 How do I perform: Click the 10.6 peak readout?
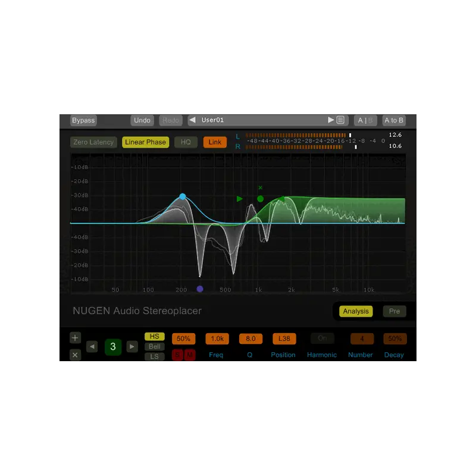(x=395, y=146)
